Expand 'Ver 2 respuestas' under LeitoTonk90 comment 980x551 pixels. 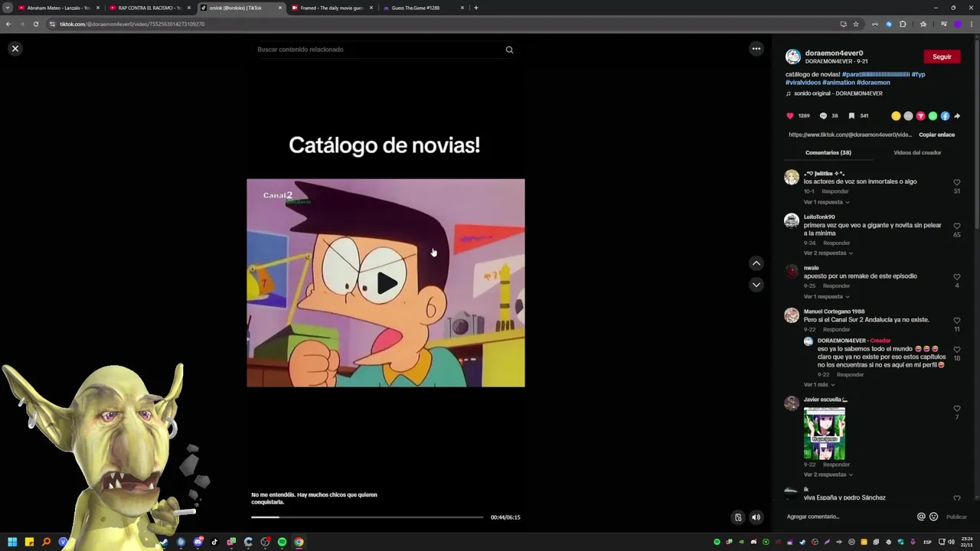[828, 253]
